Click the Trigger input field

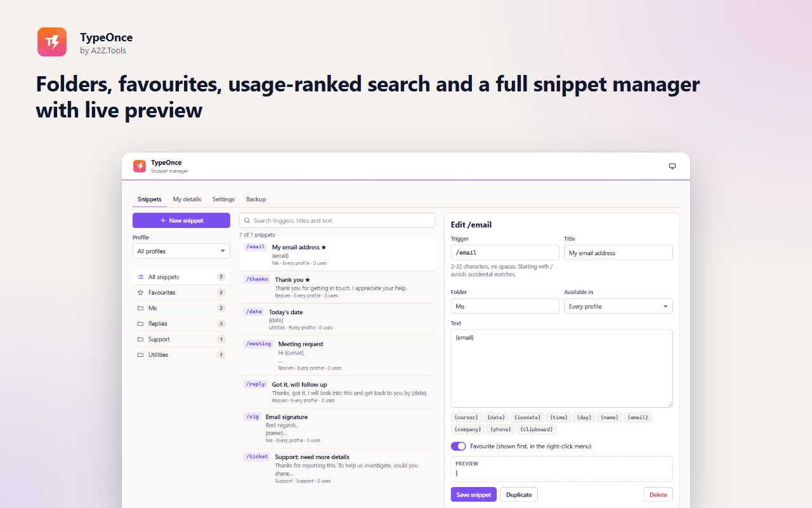click(505, 253)
